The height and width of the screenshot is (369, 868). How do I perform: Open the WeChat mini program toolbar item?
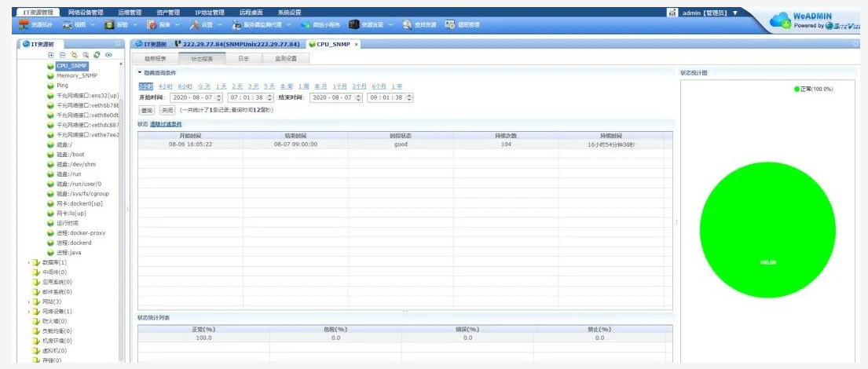point(320,25)
